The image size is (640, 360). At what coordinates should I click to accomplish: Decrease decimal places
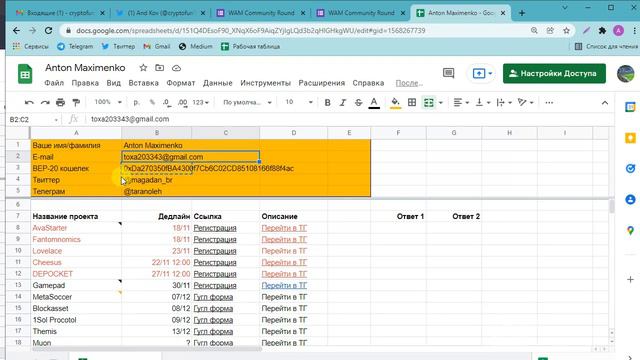point(167,102)
